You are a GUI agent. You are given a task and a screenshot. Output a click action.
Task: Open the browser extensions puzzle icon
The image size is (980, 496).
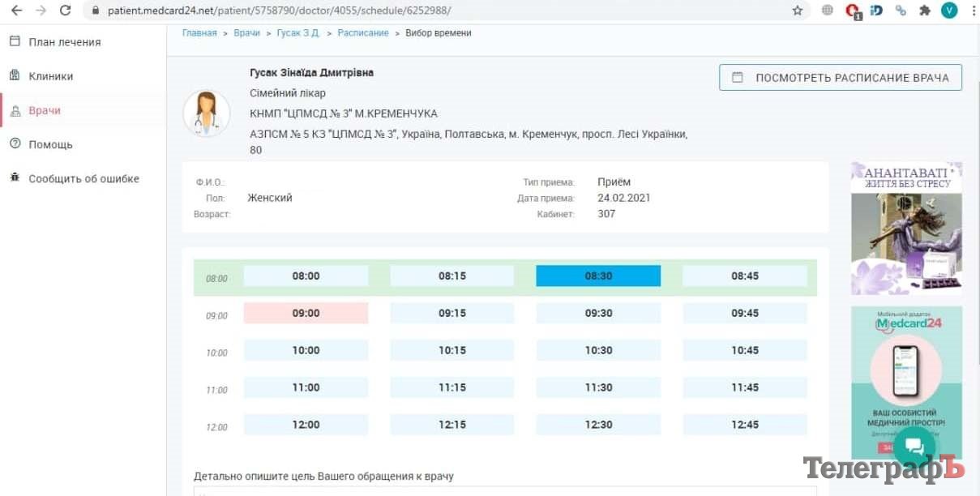click(924, 11)
